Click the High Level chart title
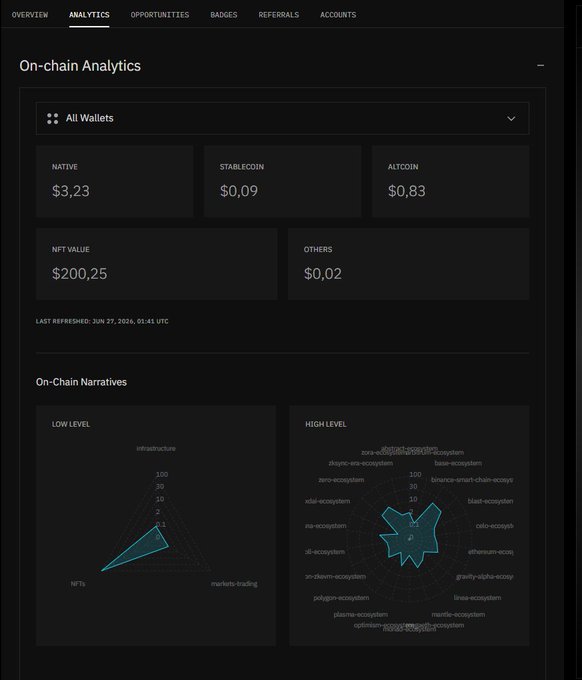The image size is (582, 680). pos(326,424)
